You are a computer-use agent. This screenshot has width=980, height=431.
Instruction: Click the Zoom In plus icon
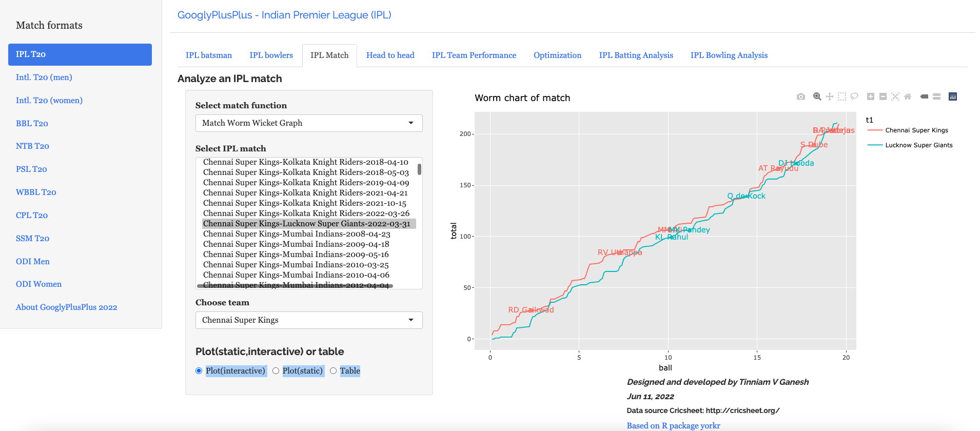coord(871,96)
